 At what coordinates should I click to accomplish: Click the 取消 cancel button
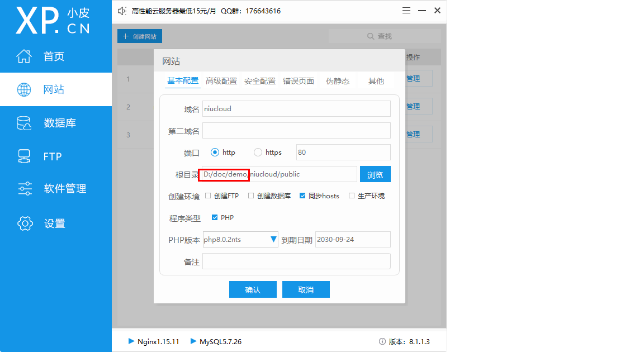pos(306,289)
